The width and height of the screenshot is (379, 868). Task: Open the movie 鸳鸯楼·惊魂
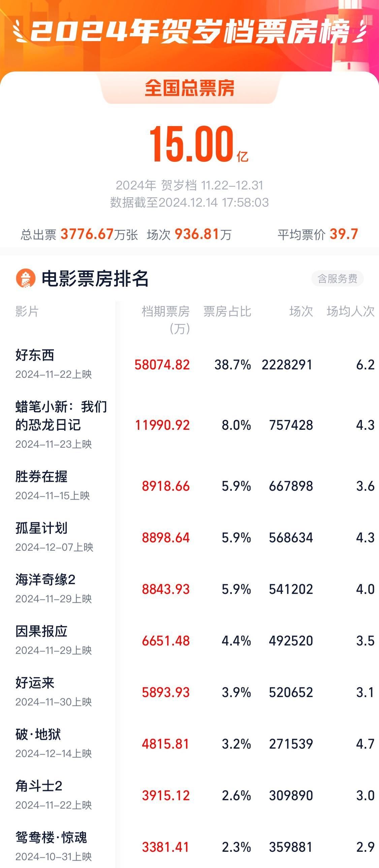tap(51, 838)
